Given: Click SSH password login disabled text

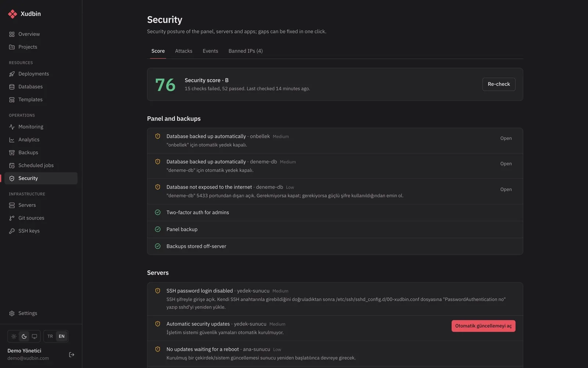Looking at the screenshot, I should pos(200,291).
